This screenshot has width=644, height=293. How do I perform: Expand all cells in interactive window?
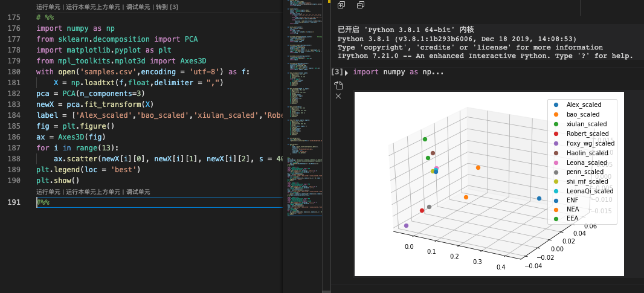pos(341,5)
